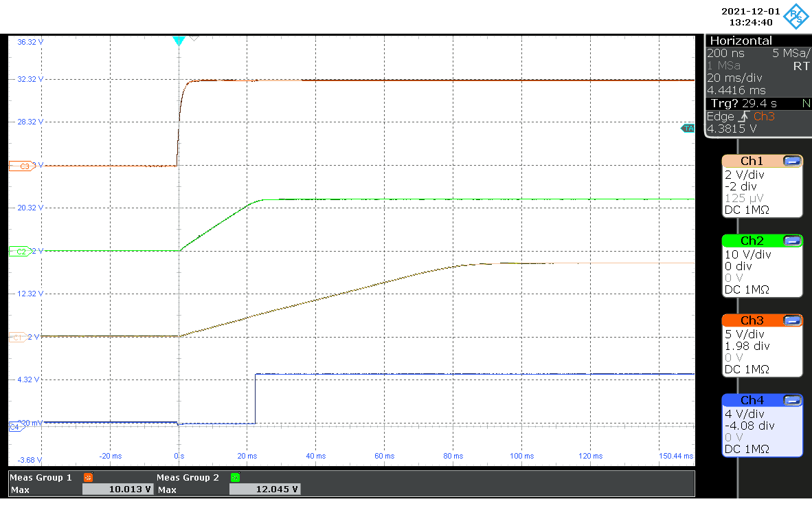The width and height of the screenshot is (812, 528).
Task: Click the Meas Group 1 Max value 10.013 V
Action: point(117,489)
